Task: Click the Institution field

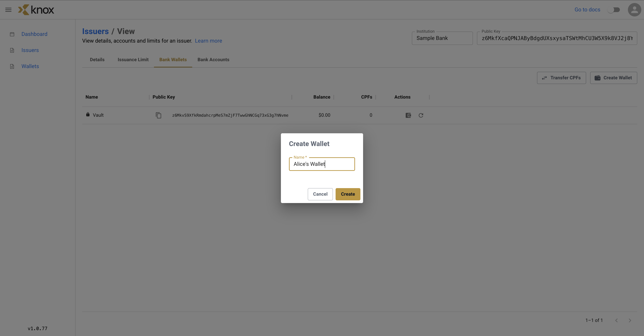Action: click(442, 38)
